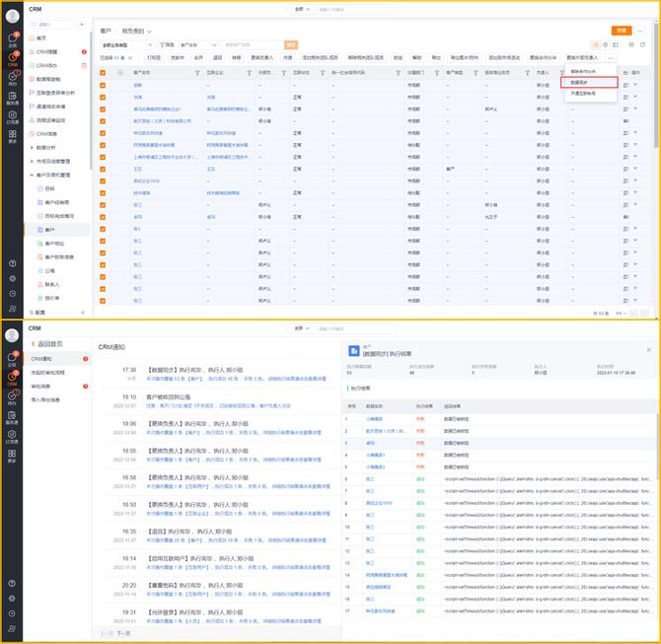Click the plus icon beside the sidebar search box

(x=81, y=24)
